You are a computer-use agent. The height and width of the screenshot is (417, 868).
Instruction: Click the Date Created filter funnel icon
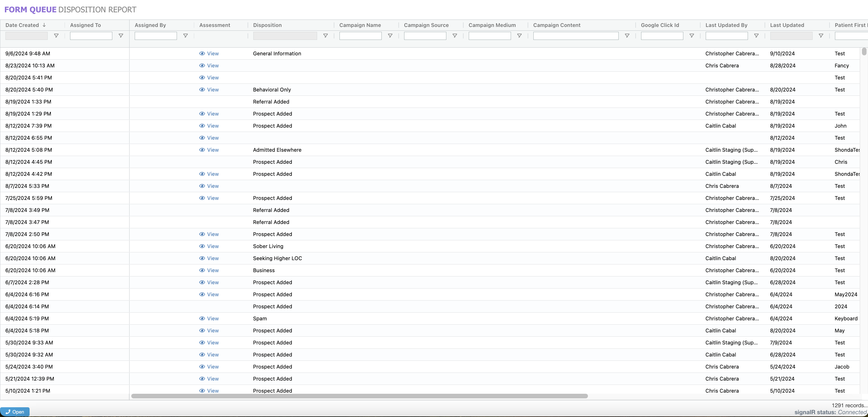pyautogui.click(x=56, y=36)
